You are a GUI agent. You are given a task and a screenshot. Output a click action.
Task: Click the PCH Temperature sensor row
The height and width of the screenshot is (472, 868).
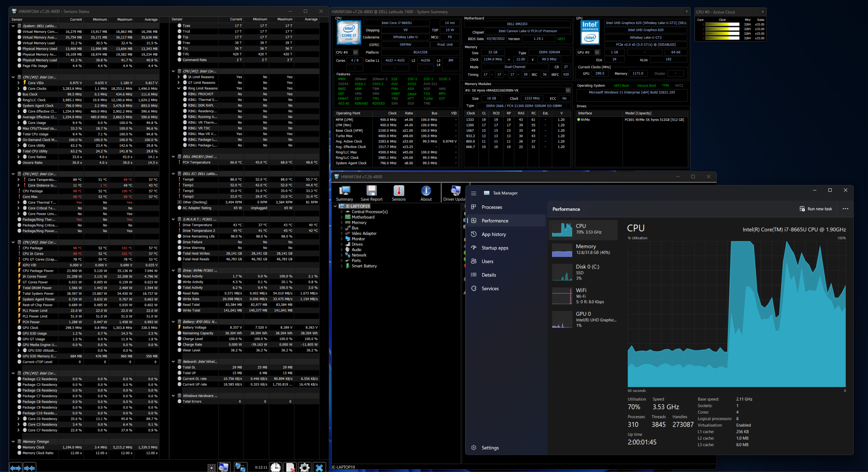[248, 162]
